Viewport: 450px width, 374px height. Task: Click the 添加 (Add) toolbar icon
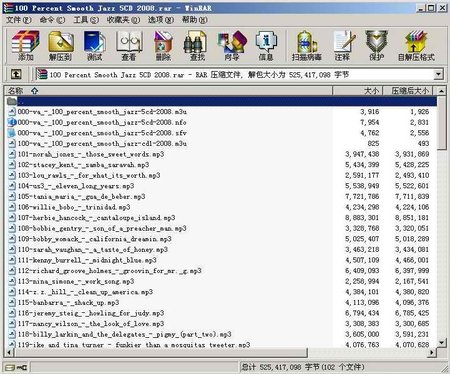(x=26, y=45)
